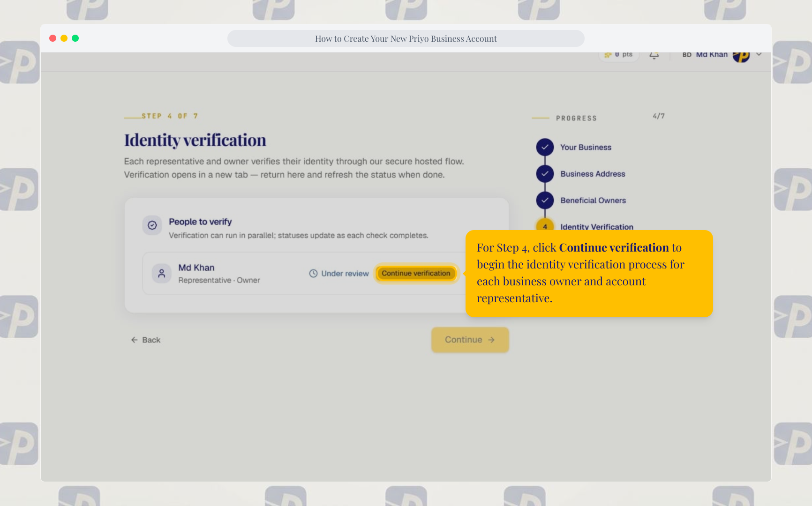This screenshot has height=506, width=812.
Task: Select the Your Business progress step
Action: coord(586,147)
